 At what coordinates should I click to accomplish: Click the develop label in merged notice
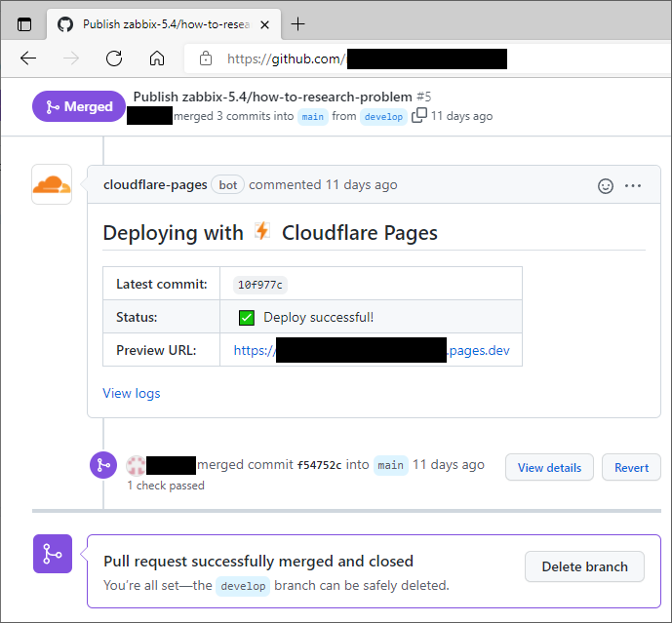243,586
